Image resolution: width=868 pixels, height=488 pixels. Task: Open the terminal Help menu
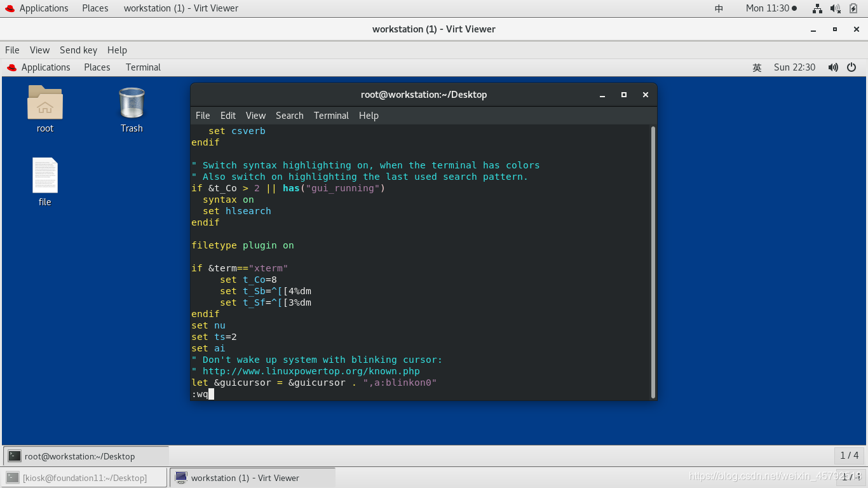[369, 116]
